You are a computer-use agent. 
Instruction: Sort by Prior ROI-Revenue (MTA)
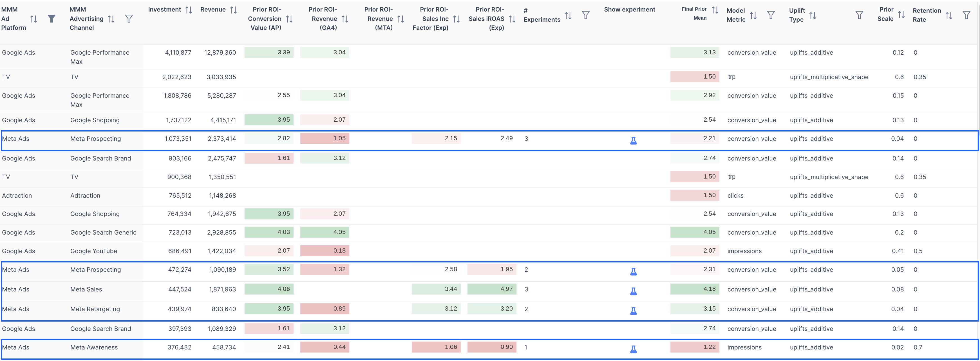coord(400,19)
